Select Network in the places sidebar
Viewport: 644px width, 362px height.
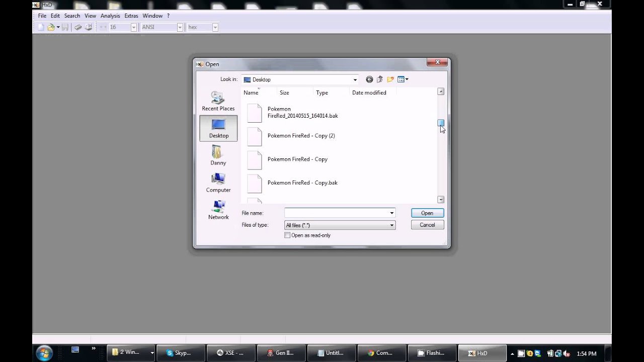[x=218, y=210]
